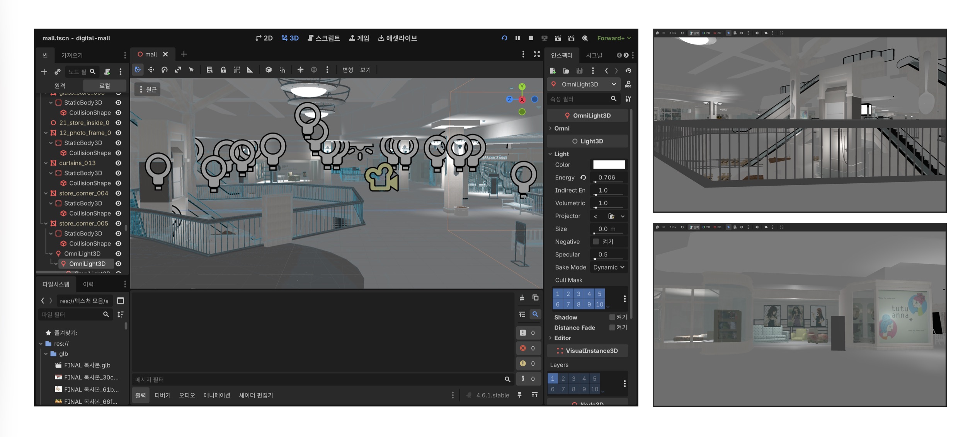980x437 pixels.
Task: Switch to the 2D workspace
Action: [x=264, y=38]
